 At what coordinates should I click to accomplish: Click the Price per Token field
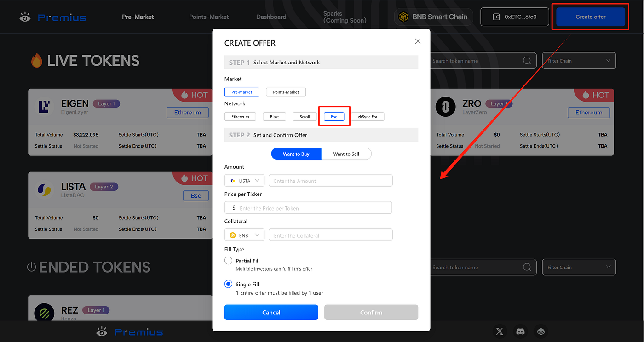pos(308,208)
